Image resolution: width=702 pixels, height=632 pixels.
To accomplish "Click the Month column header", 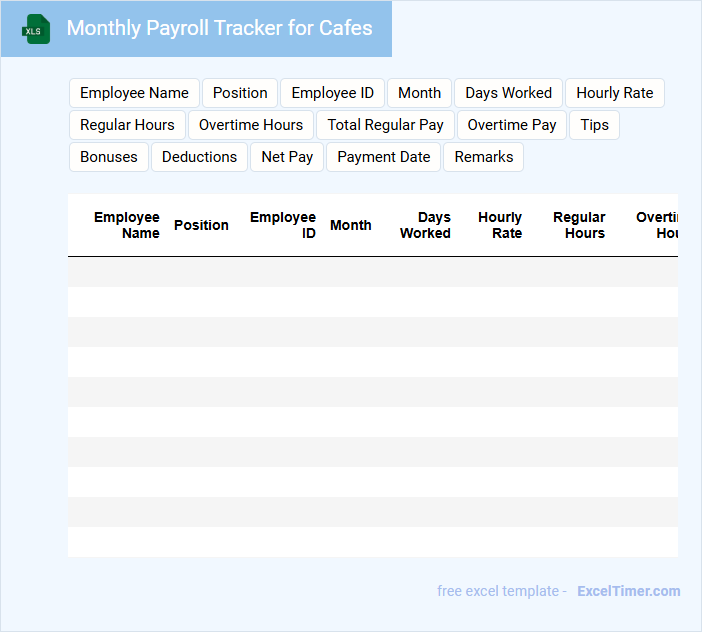I will click(351, 225).
